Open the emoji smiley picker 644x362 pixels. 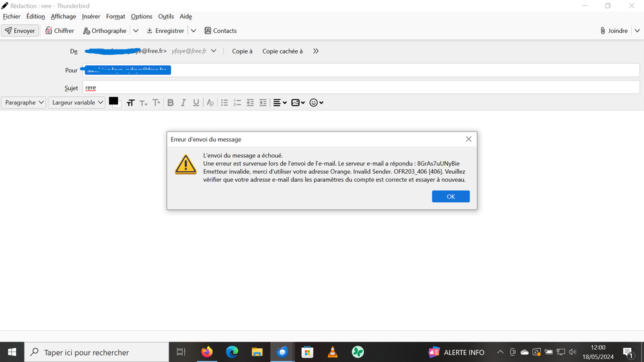click(x=316, y=102)
